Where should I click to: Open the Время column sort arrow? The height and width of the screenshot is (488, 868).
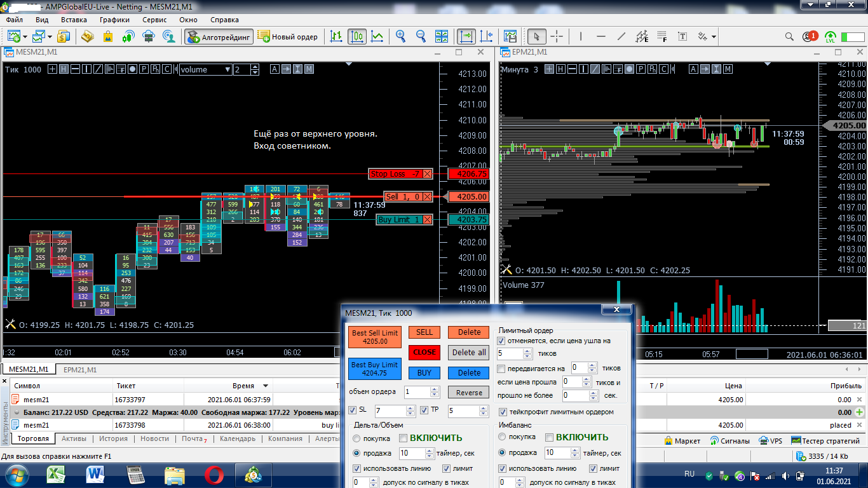(x=266, y=386)
